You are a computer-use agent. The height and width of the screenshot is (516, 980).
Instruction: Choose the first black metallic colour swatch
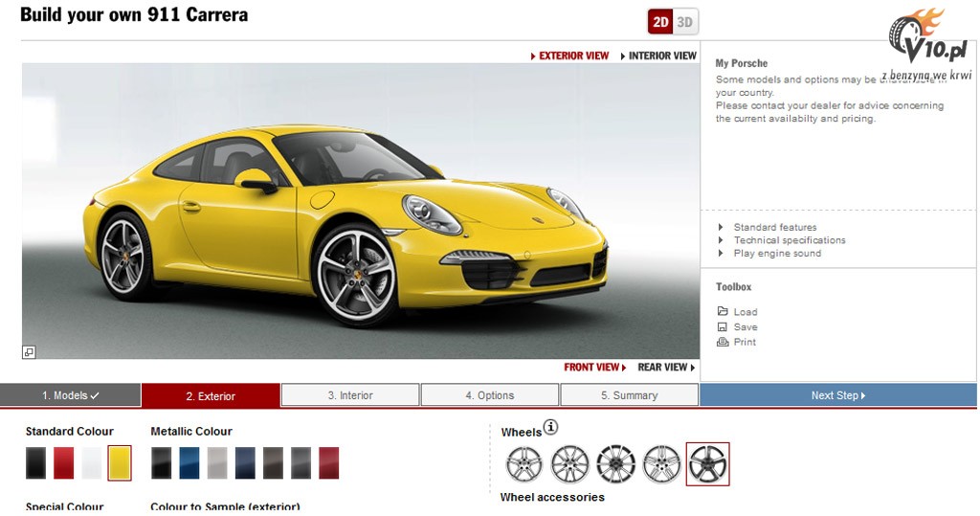[x=161, y=462]
